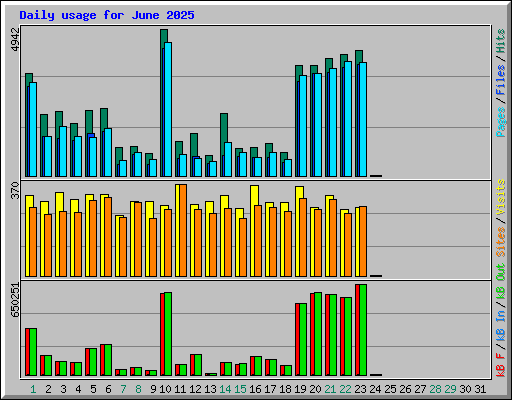Click the orange sites bar for day 11
Viewport: 512px width, 400px height.
click(x=183, y=230)
